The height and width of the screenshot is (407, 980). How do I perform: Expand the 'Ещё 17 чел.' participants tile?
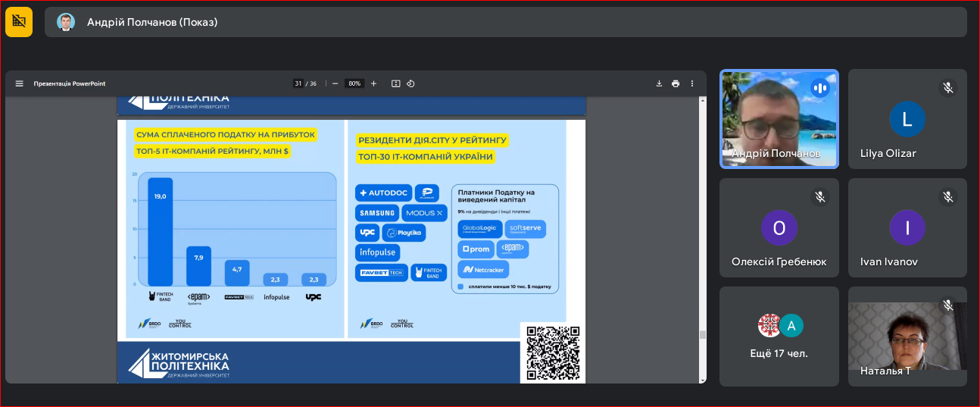point(779,336)
